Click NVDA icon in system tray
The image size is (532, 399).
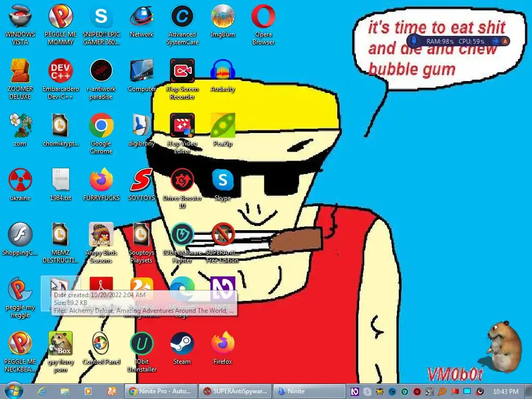[354, 392]
